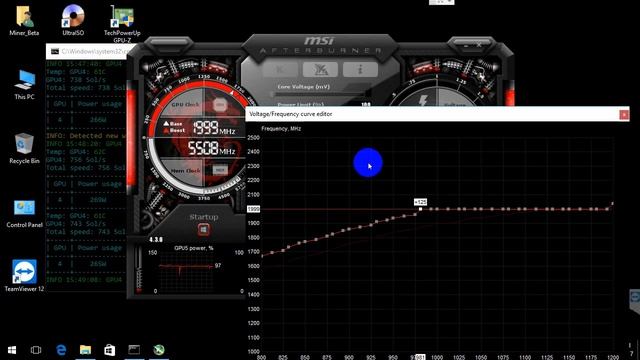Click the Frequency, MHz axis label

281,129
